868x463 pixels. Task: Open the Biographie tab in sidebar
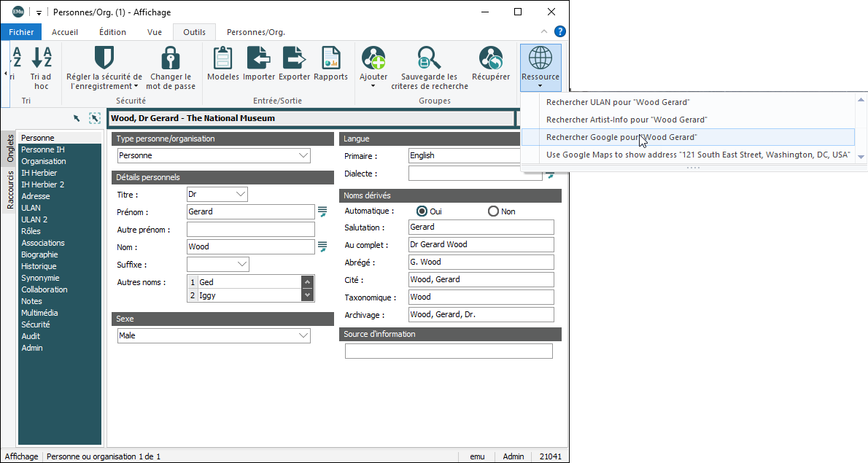(39, 254)
